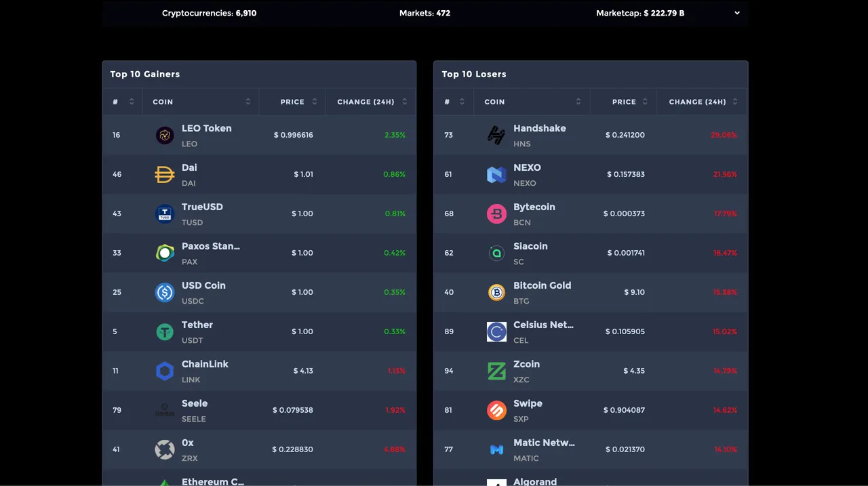Click the CEL ticker symbol
Screen dimensions: 868x486
[x=521, y=340]
